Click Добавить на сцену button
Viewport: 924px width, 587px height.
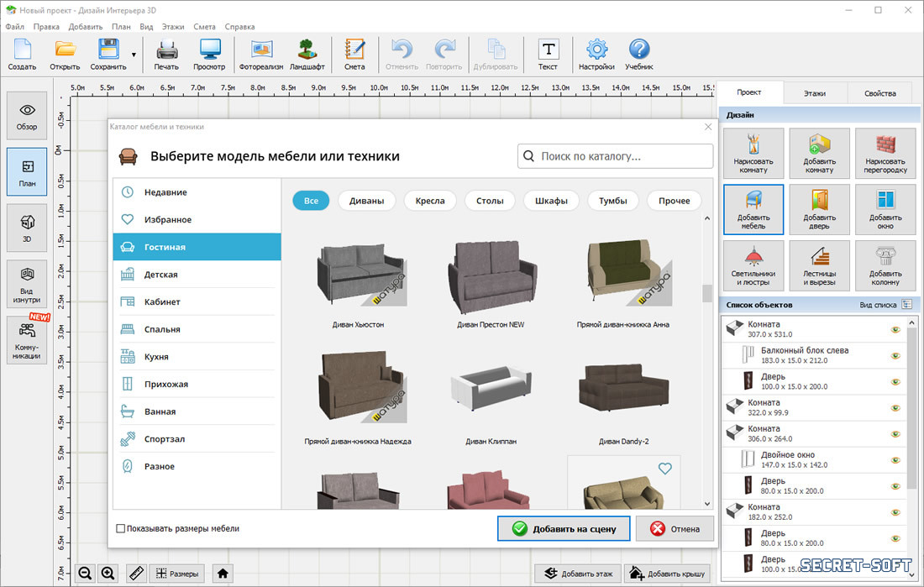click(x=564, y=529)
